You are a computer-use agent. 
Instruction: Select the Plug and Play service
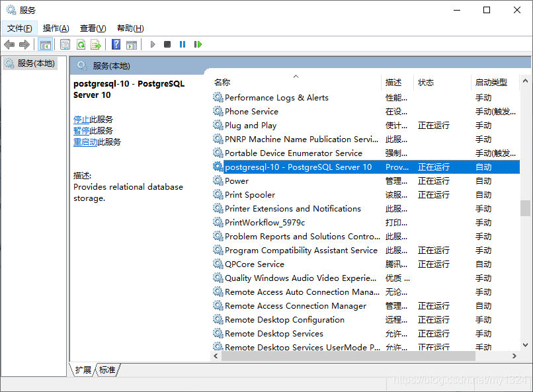251,126
